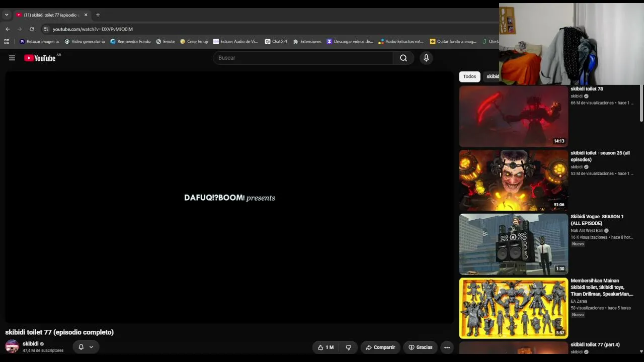644x362 pixels.
Task: Open the ChatGPT bookmark
Action: click(x=276, y=42)
